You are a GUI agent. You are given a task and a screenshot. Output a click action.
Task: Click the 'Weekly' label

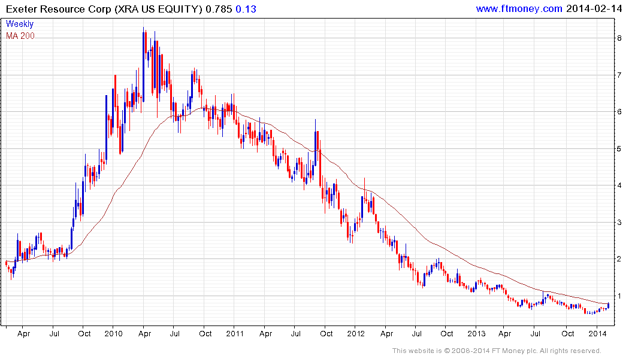click(20, 24)
